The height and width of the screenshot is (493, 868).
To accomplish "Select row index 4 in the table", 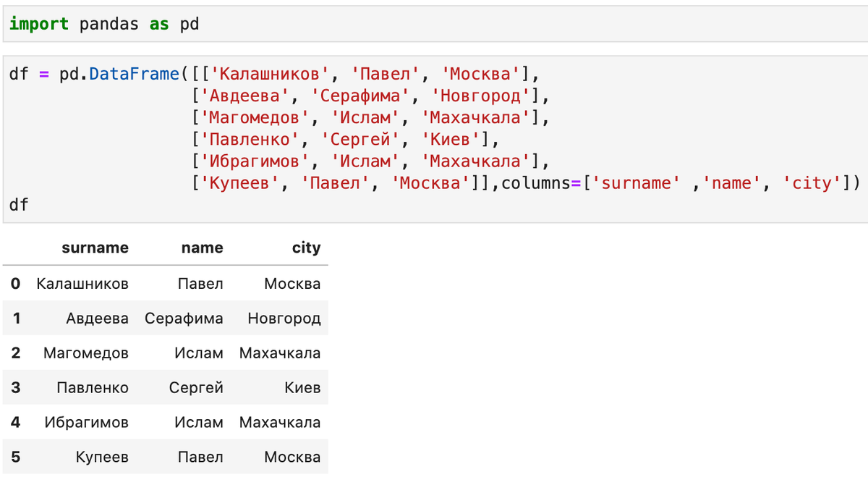I will click(16, 423).
